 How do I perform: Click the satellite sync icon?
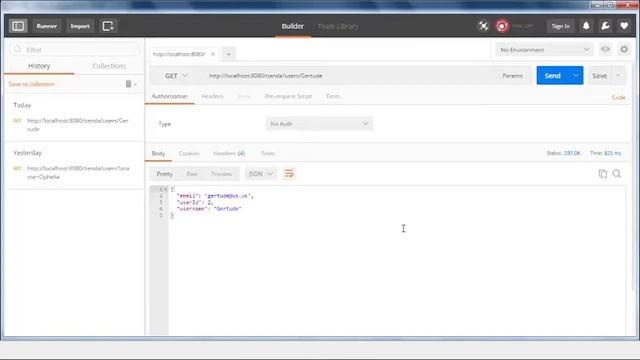pos(483,26)
